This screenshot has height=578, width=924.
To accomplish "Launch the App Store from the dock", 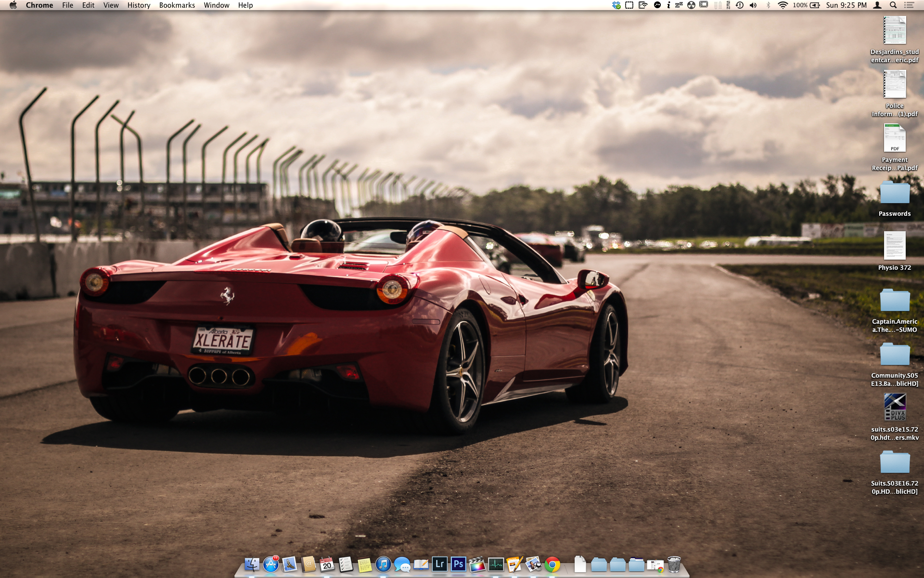I will point(271,564).
